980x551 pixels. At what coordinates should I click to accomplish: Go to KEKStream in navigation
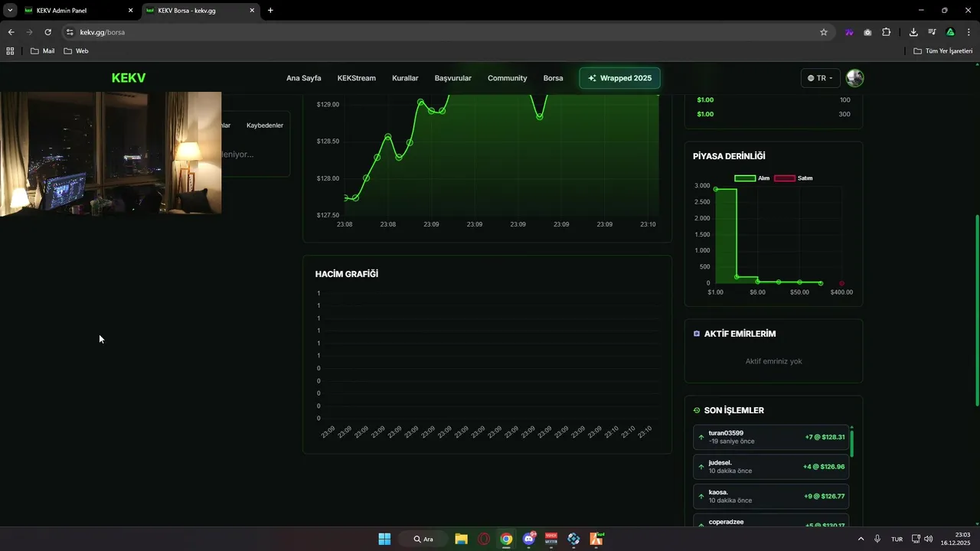click(357, 78)
